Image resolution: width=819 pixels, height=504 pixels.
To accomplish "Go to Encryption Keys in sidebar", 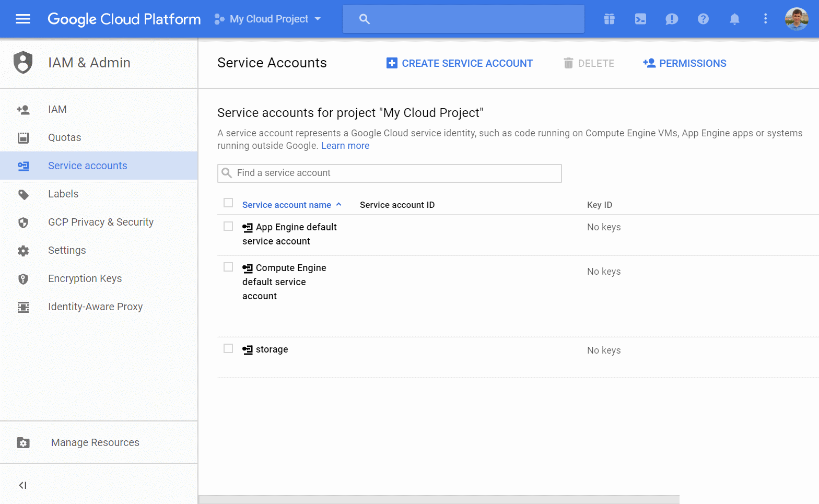I will click(x=85, y=278).
